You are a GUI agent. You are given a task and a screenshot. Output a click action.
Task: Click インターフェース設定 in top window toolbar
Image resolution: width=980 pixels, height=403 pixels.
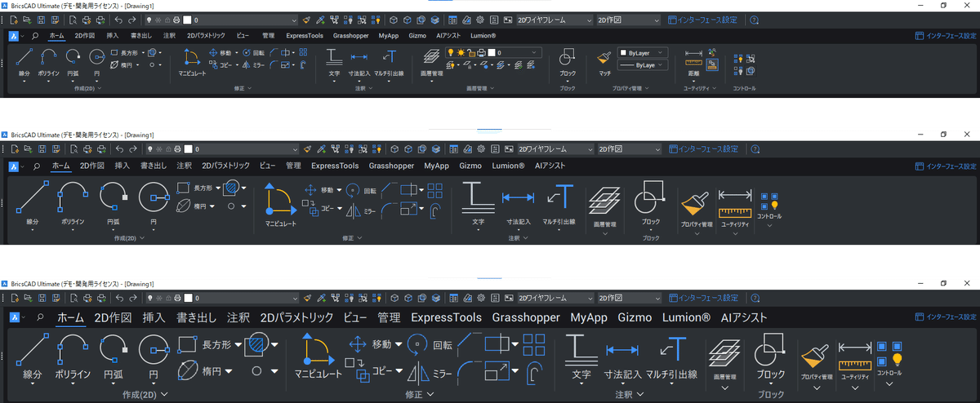[x=702, y=18]
